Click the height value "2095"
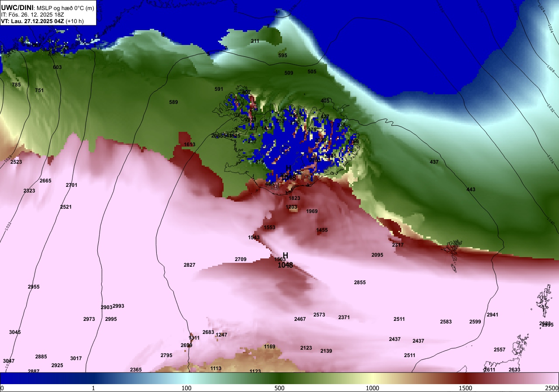The image size is (559, 392). tap(377, 255)
